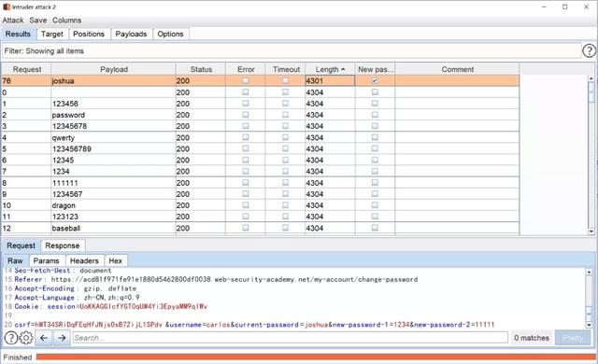Open the Hex view tab
The width and height of the screenshot is (598, 364).
coord(116,260)
